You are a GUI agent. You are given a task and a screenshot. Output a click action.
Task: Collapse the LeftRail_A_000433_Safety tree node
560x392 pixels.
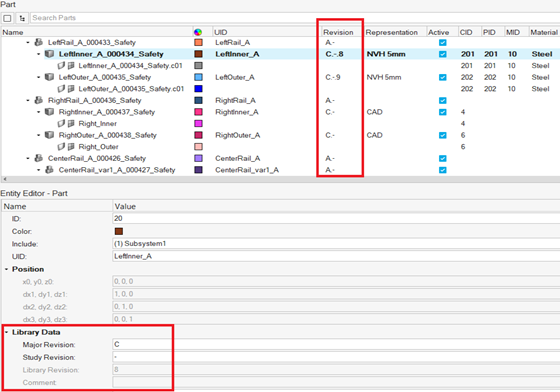(28, 42)
